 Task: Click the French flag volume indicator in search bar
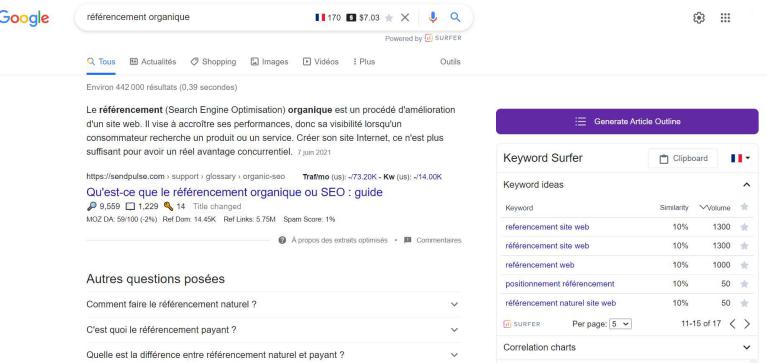(320, 18)
